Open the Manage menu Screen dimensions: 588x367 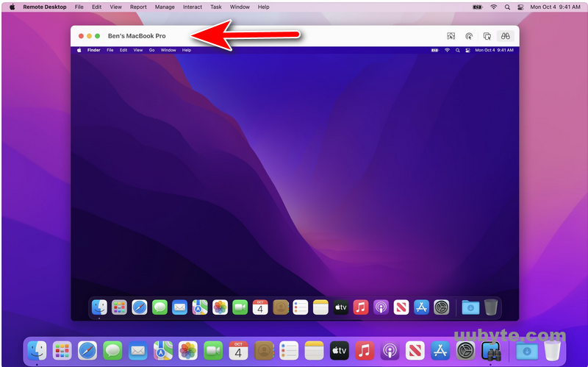coord(165,7)
